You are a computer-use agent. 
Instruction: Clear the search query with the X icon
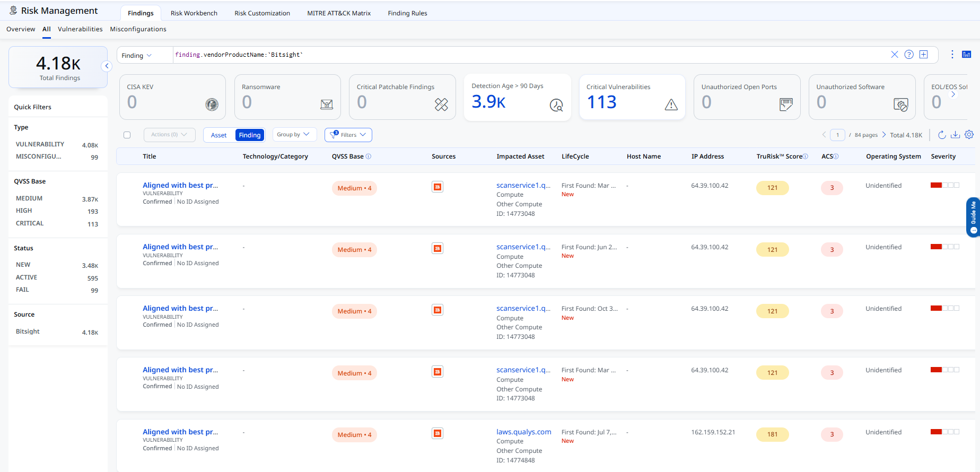click(x=895, y=55)
